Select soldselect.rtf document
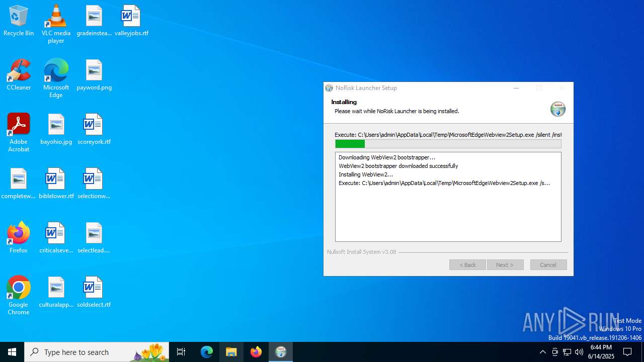 pos(94,293)
